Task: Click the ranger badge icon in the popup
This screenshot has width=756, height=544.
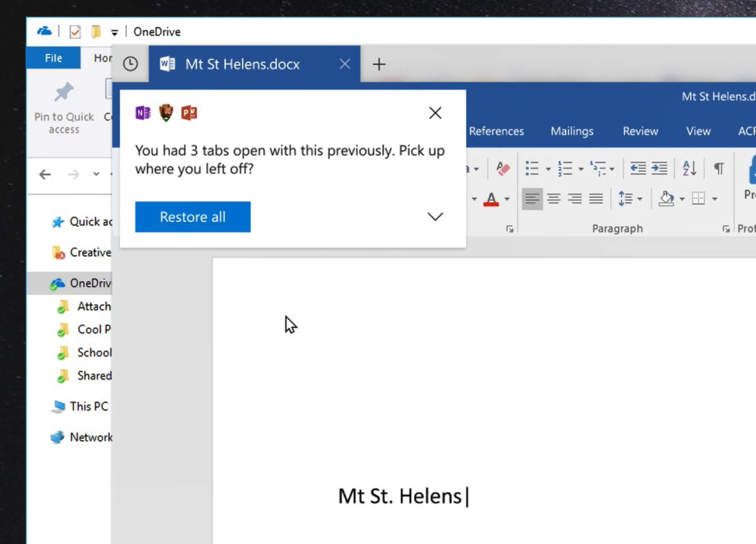Action: tap(166, 113)
